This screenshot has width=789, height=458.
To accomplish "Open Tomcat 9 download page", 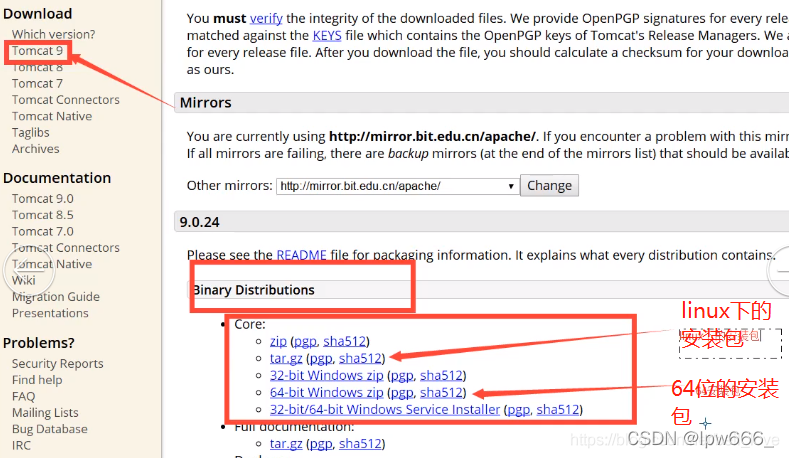I will point(37,51).
